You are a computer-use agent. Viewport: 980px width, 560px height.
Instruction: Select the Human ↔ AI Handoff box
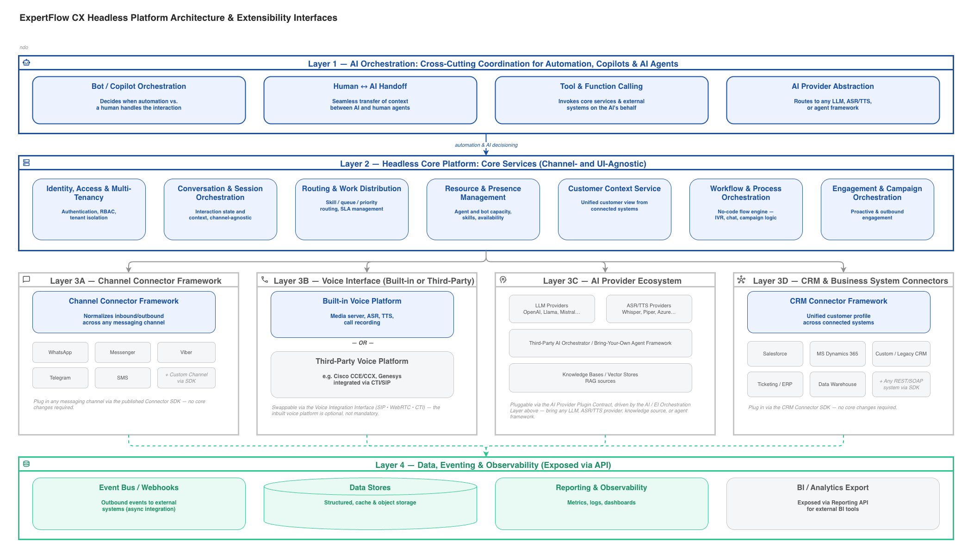pyautogui.click(x=370, y=100)
